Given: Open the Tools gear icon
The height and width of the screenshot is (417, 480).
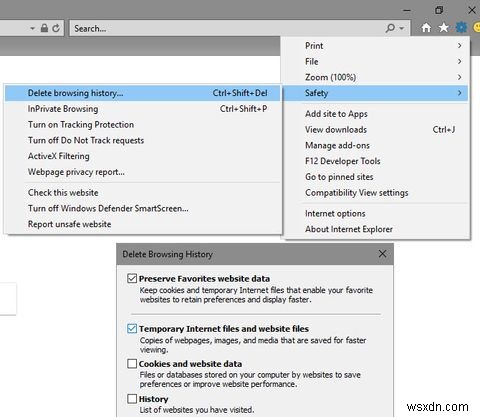Looking at the screenshot, I should pos(461,27).
